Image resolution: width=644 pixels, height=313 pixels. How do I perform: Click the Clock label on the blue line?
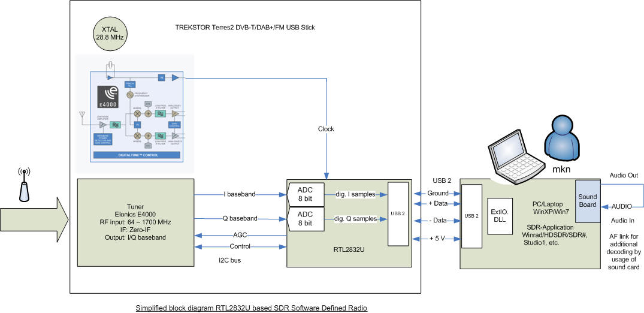click(x=326, y=129)
